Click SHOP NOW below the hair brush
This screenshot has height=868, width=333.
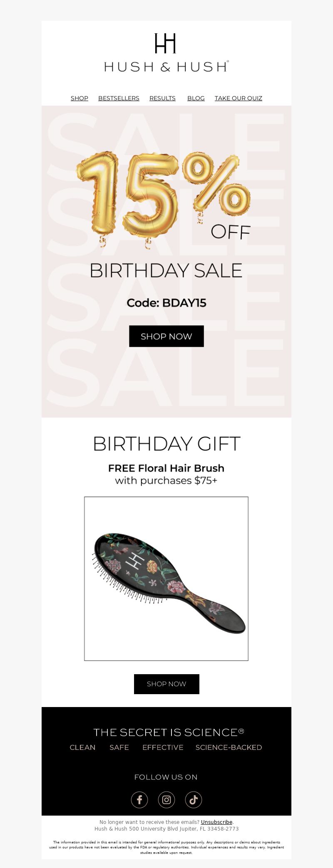(x=166, y=684)
